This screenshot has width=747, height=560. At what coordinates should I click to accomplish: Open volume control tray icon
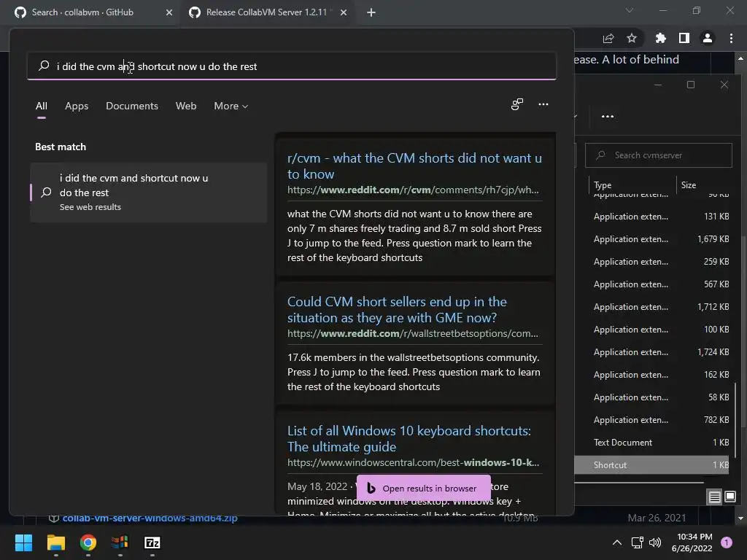click(x=655, y=542)
